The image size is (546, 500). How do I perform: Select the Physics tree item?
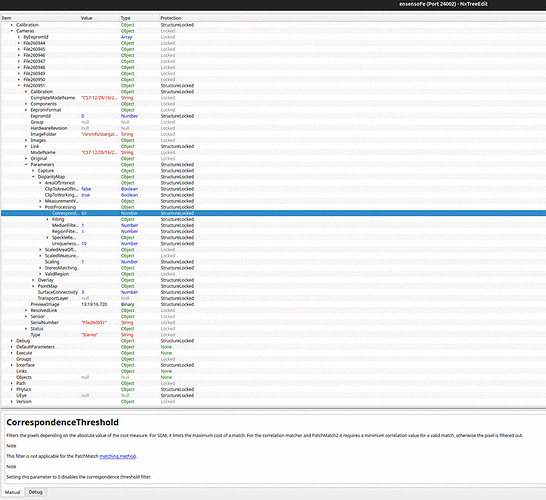24,389
